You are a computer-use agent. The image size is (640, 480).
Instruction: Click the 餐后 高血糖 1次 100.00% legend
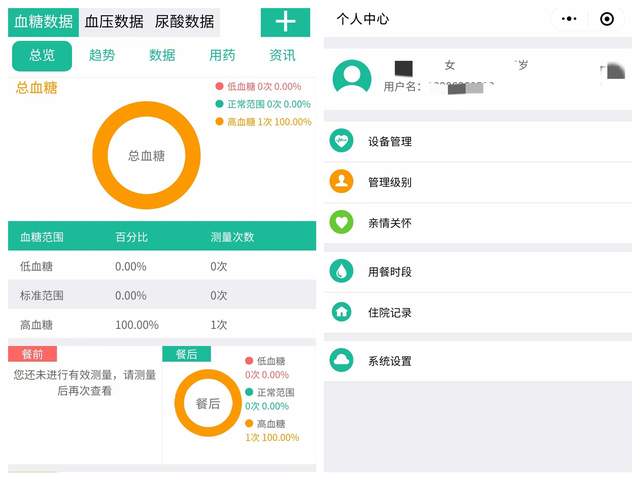(272, 430)
